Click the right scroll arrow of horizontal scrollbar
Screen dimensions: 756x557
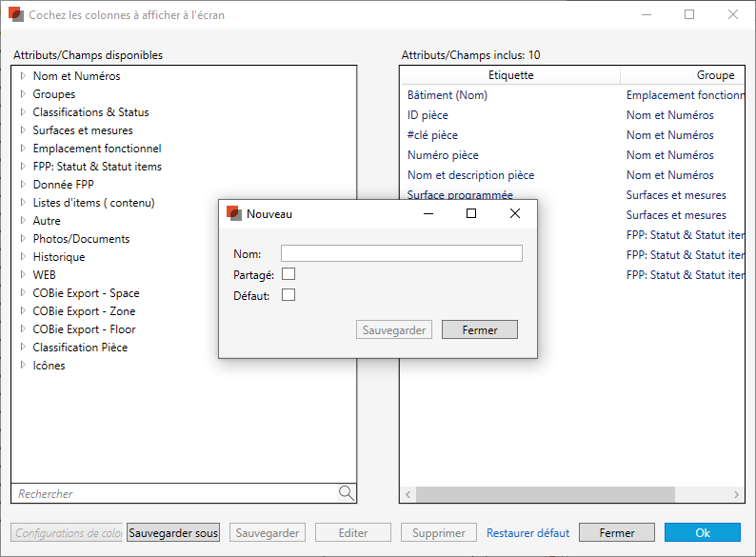[736, 494]
